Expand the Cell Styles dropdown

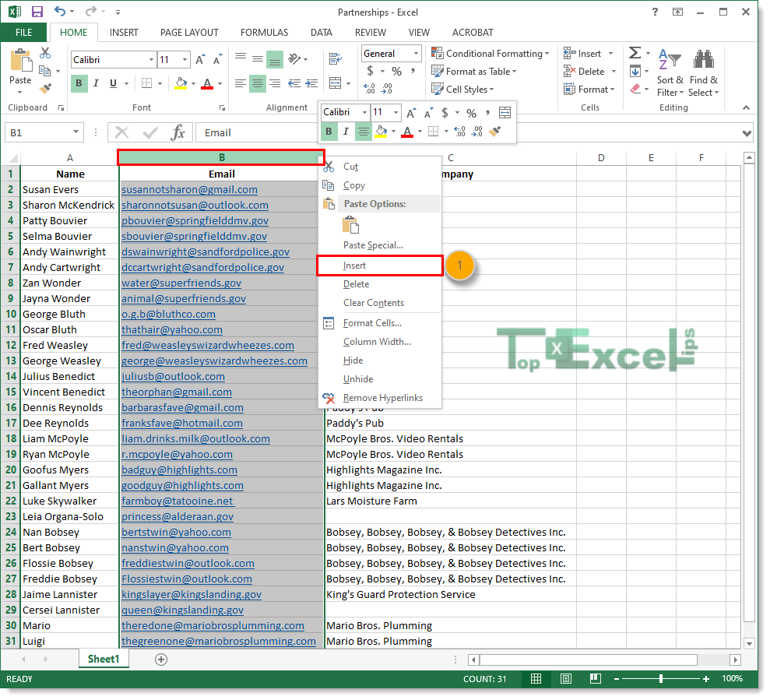coord(491,90)
